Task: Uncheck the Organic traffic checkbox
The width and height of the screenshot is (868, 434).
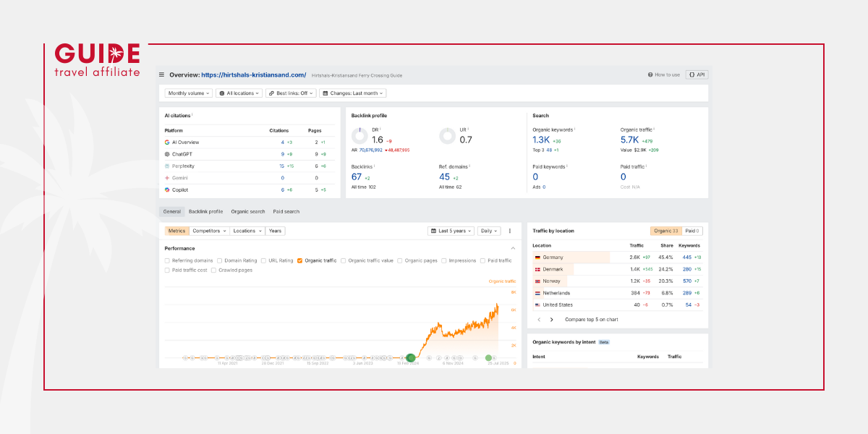Action: point(299,260)
